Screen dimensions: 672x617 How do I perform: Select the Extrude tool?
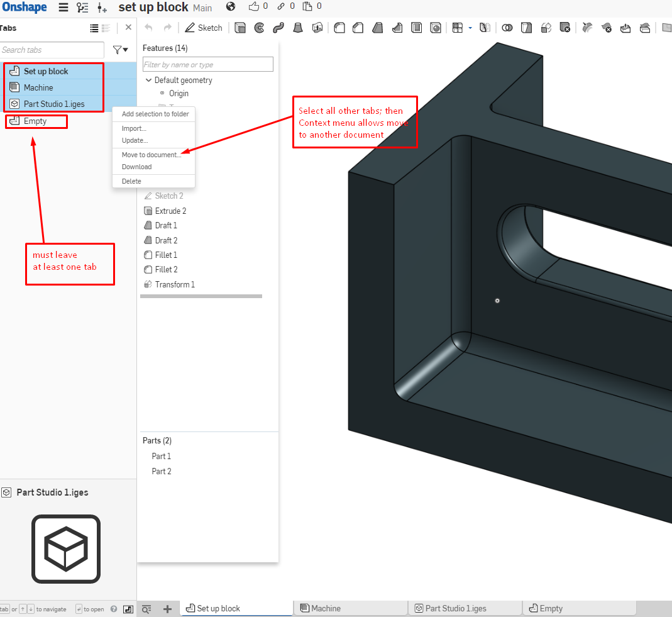tap(240, 28)
